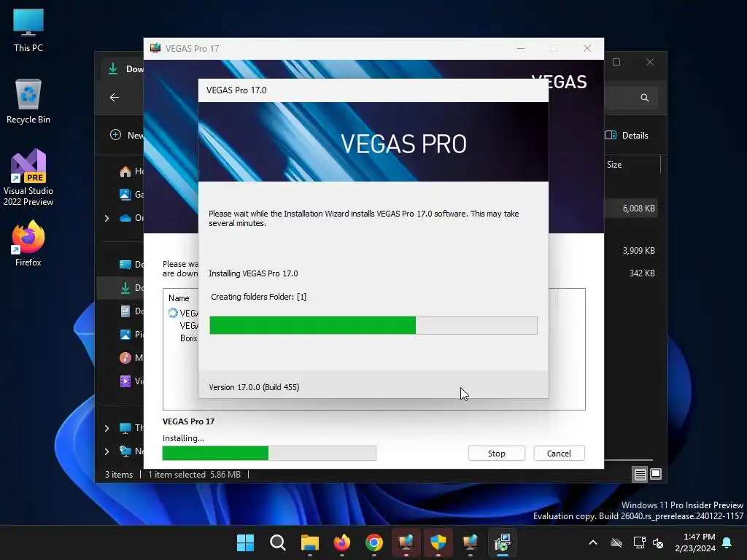Image resolution: width=747 pixels, height=560 pixels.
Task: Click Name column header in installer list
Action: (179, 298)
